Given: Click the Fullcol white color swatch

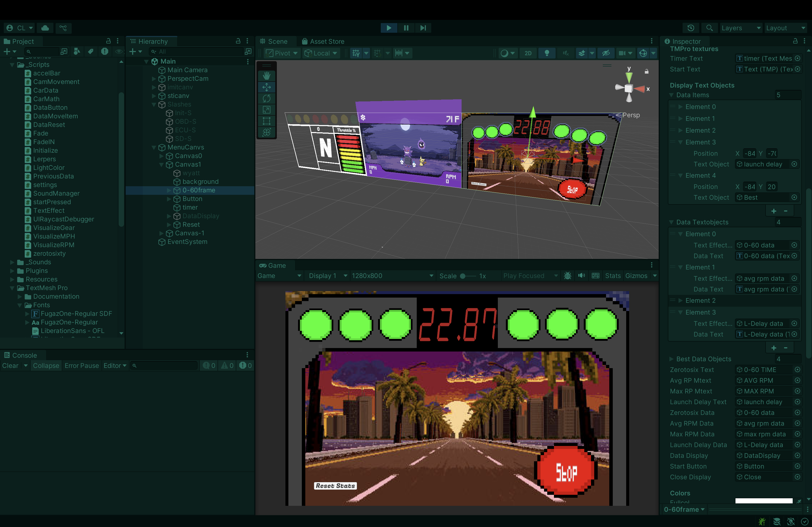Looking at the screenshot, I should coord(764,501).
